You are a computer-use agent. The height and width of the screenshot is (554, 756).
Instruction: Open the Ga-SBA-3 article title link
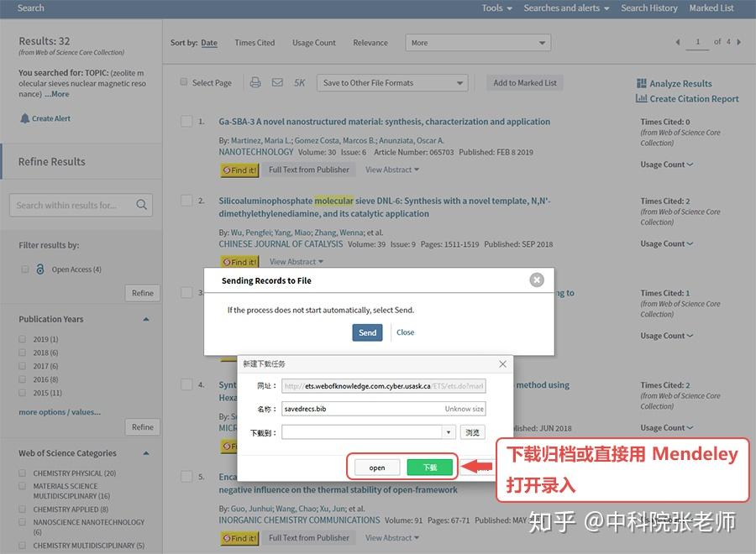(x=384, y=122)
